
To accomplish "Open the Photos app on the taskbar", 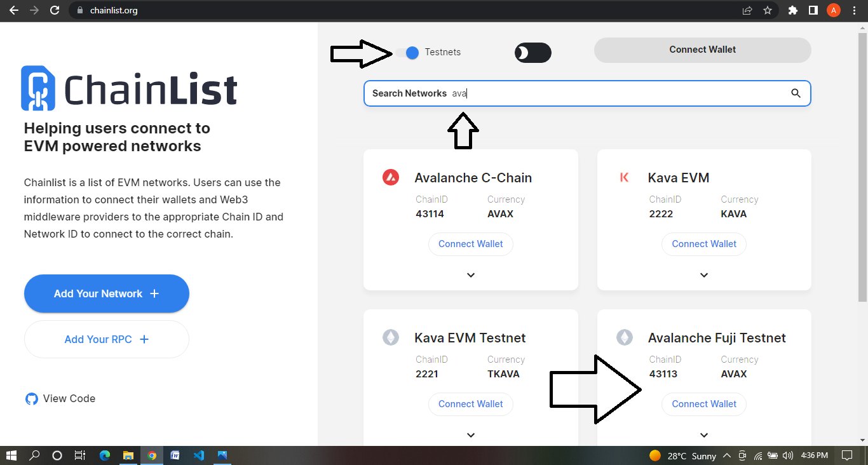I will pos(222,455).
